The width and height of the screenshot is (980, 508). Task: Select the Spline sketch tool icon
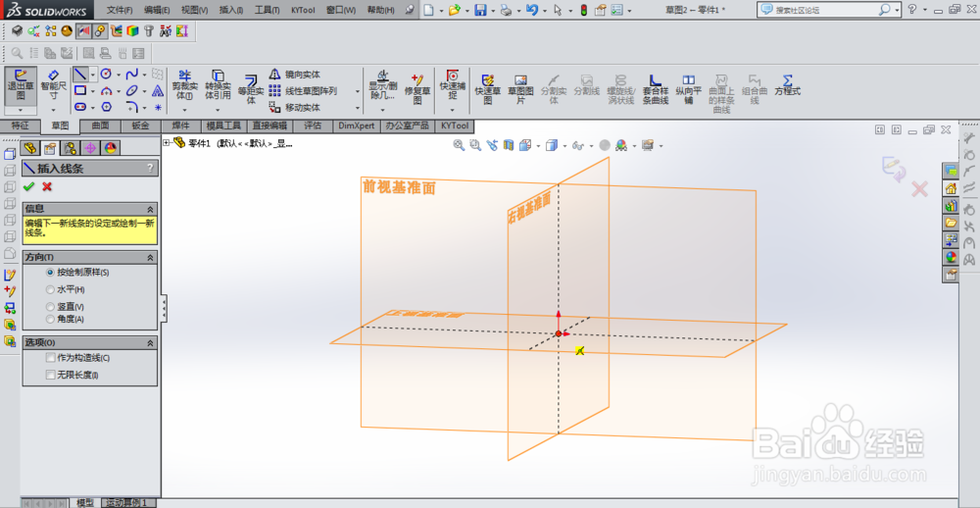point(132,75)
